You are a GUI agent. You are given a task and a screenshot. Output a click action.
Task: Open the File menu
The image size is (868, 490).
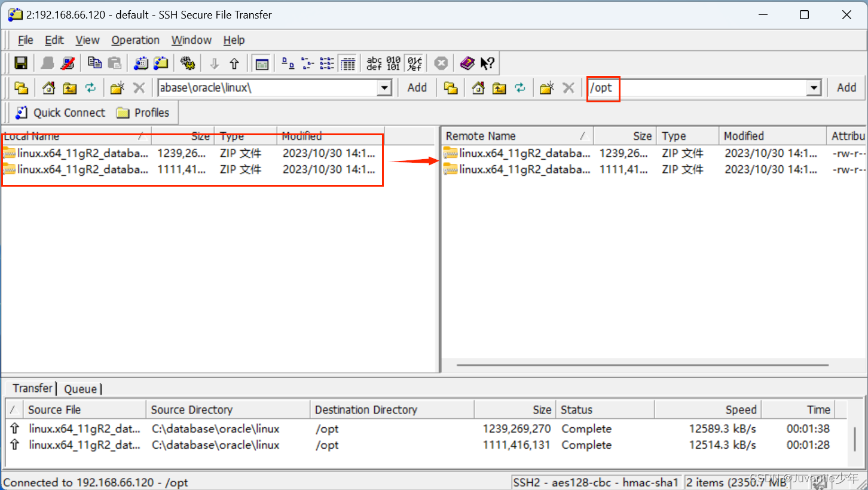coord(26,40)
